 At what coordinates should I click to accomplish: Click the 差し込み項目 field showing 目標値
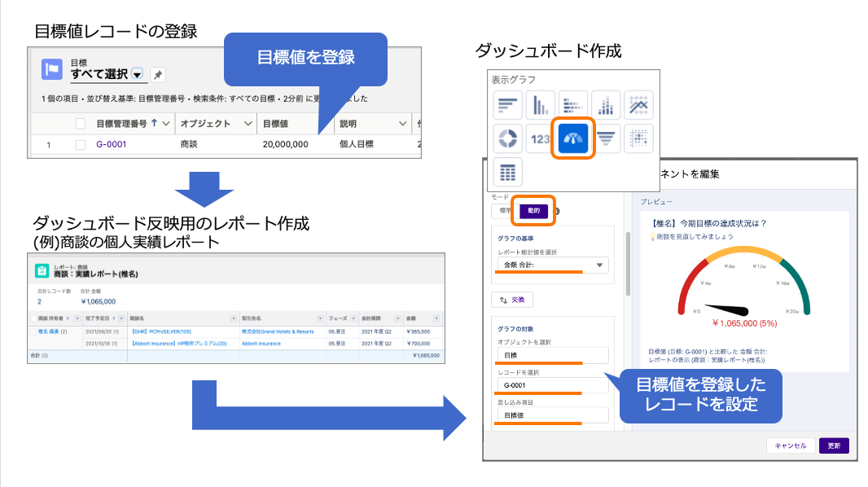tap(553, 415)
